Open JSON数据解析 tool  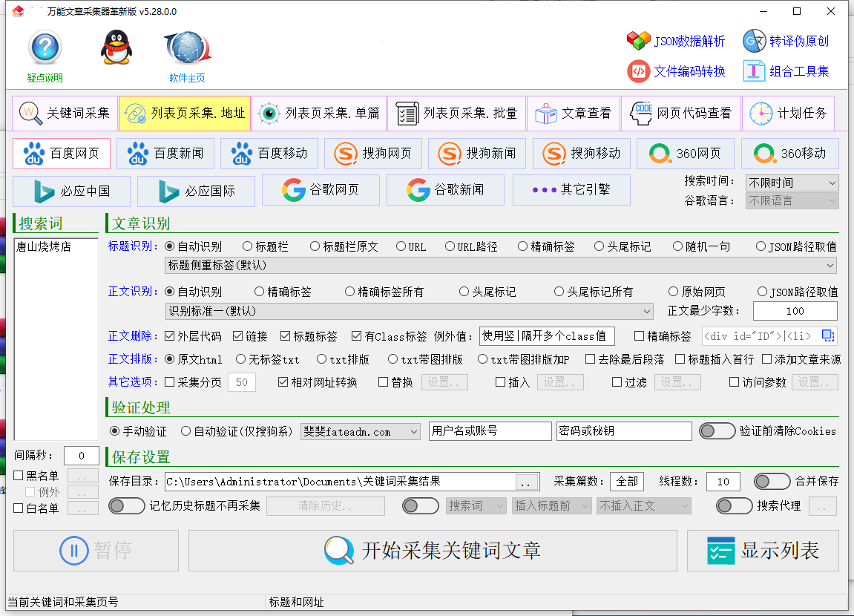(676, 41)
